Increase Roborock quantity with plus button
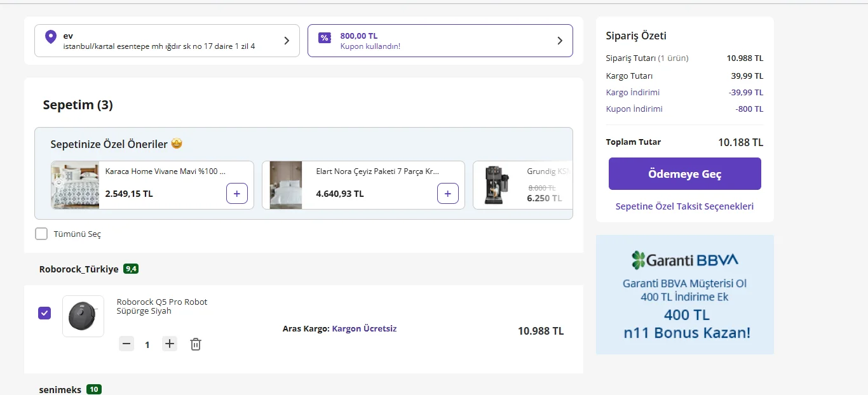The height and width of the screenshot is (395, 868). coord(169,344)
